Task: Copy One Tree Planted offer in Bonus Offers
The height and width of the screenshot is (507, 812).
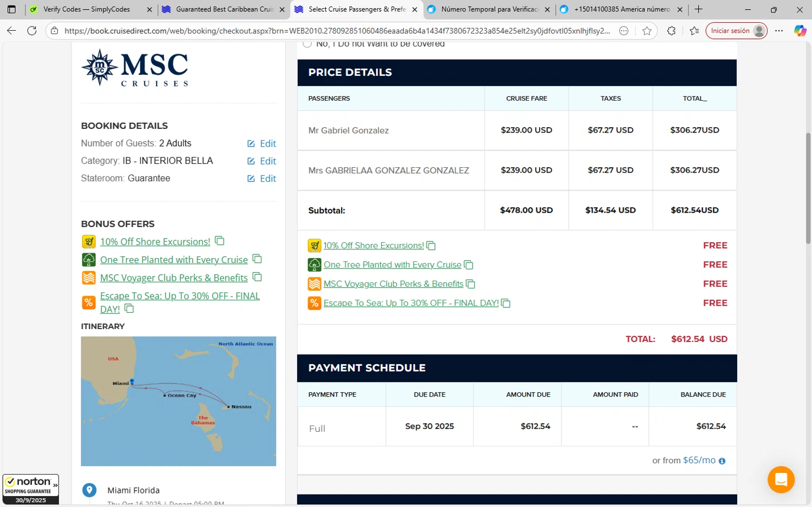Action: coord(257,259)
